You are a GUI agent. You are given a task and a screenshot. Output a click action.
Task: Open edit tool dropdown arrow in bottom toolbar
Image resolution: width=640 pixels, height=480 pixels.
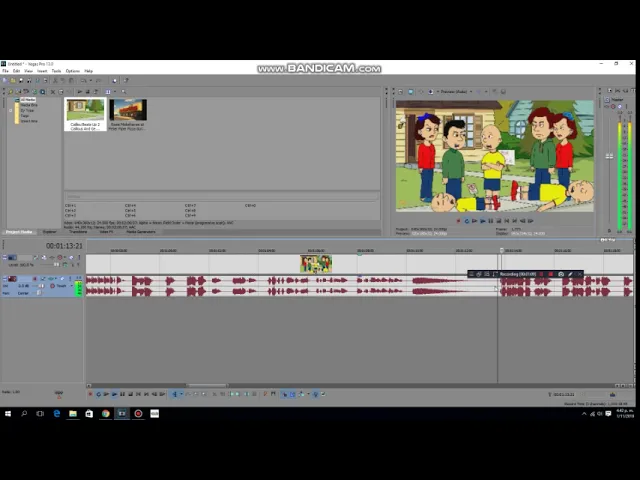pyautogui.click(x=181, y=394)
